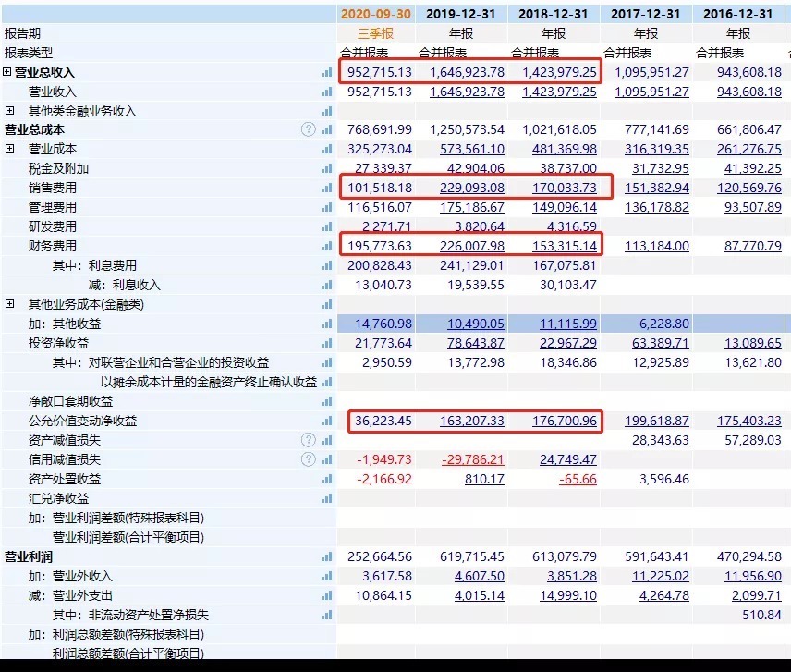Open chart icon for 减：营业外支出 row
Image resolution: width=791 pixels, height=672 pixels.
[x=327, y=596]
